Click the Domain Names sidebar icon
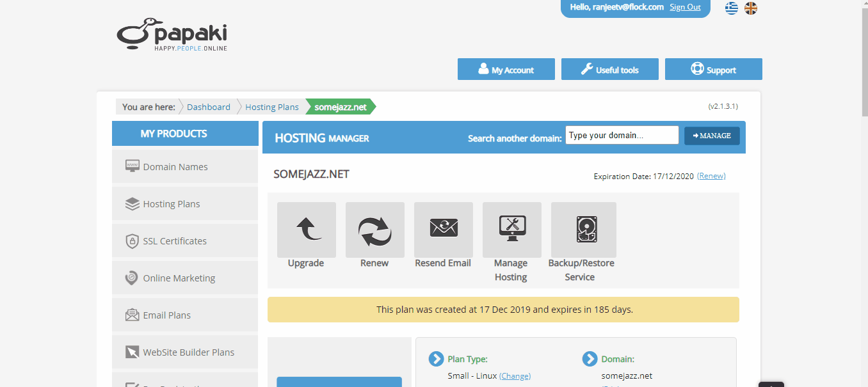Screen dimensions: 868x387 coord(133,166)
